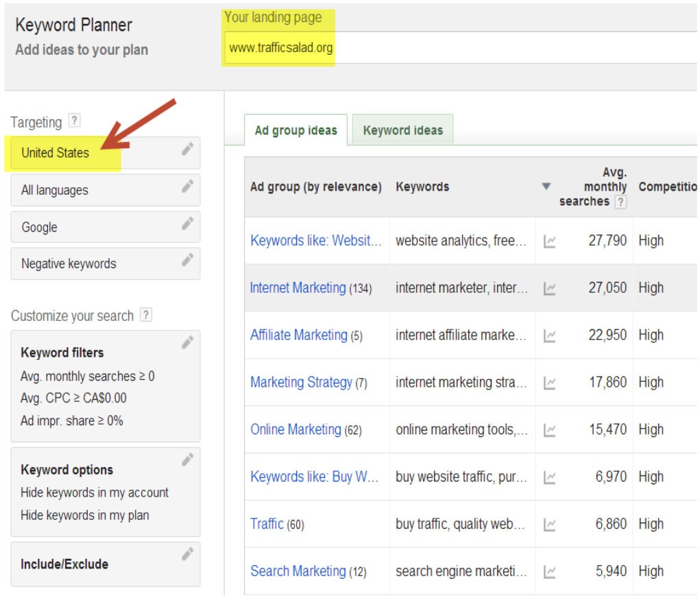Edit Negative keywords using pencil icon

(x=187, y=260)
